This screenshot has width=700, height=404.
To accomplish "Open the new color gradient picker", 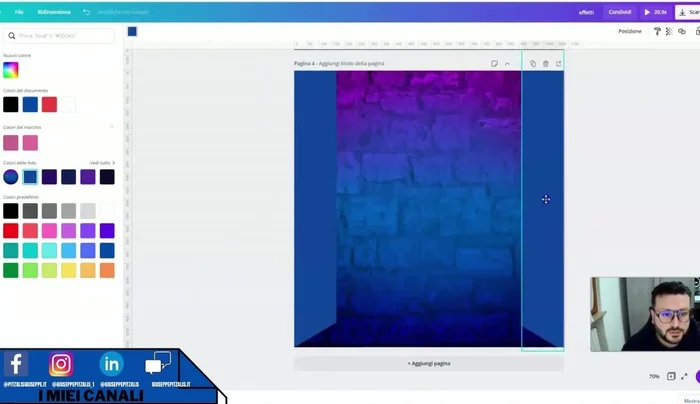I will click(10, 70).
